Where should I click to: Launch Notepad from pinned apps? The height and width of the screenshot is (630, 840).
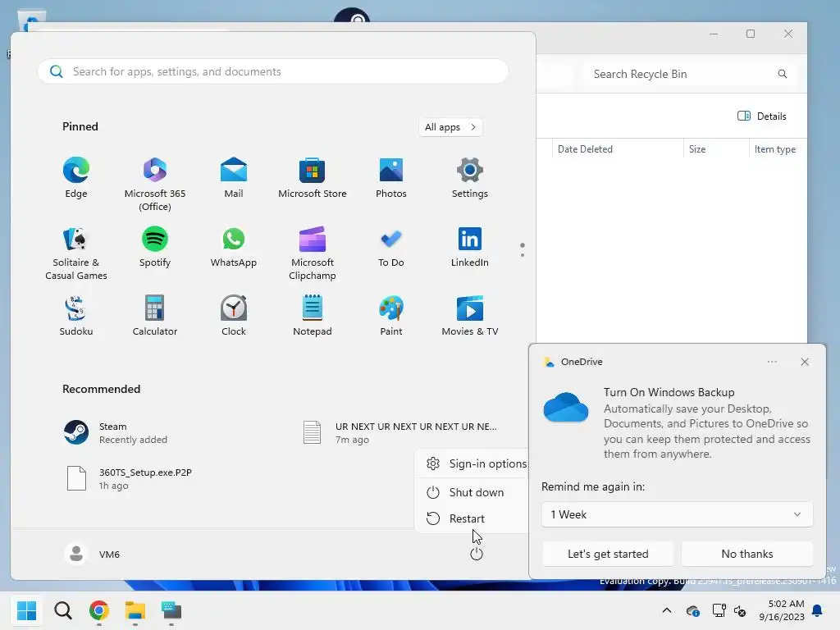click(313, 316)
